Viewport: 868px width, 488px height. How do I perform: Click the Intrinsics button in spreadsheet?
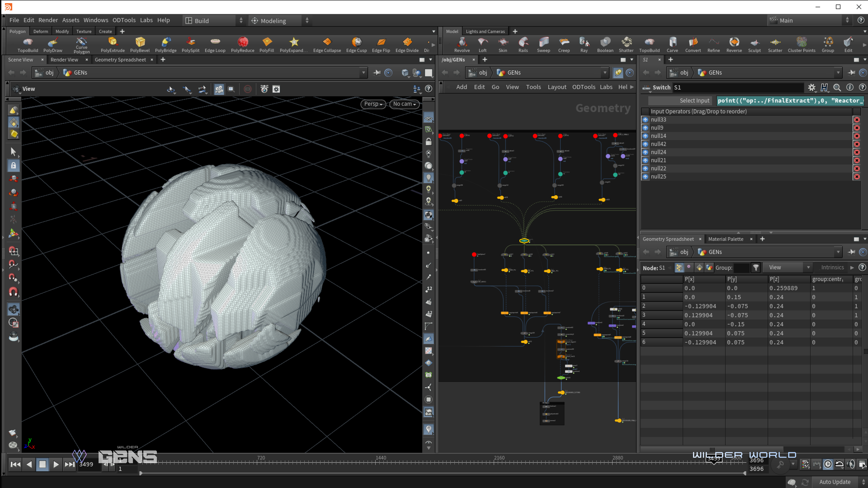point(832,267)
